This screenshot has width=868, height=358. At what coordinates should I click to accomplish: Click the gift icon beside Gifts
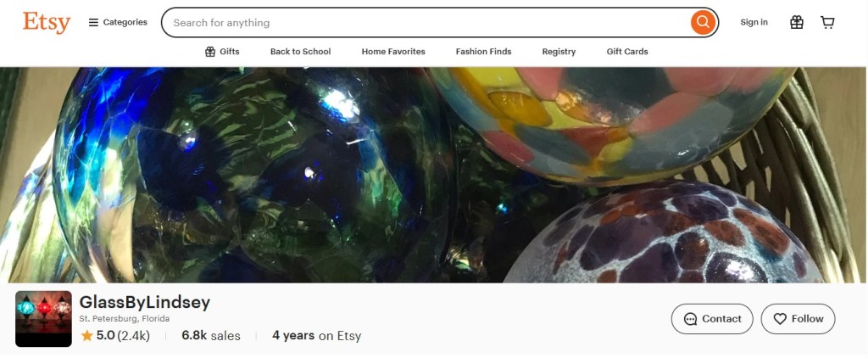coord(210,52)
